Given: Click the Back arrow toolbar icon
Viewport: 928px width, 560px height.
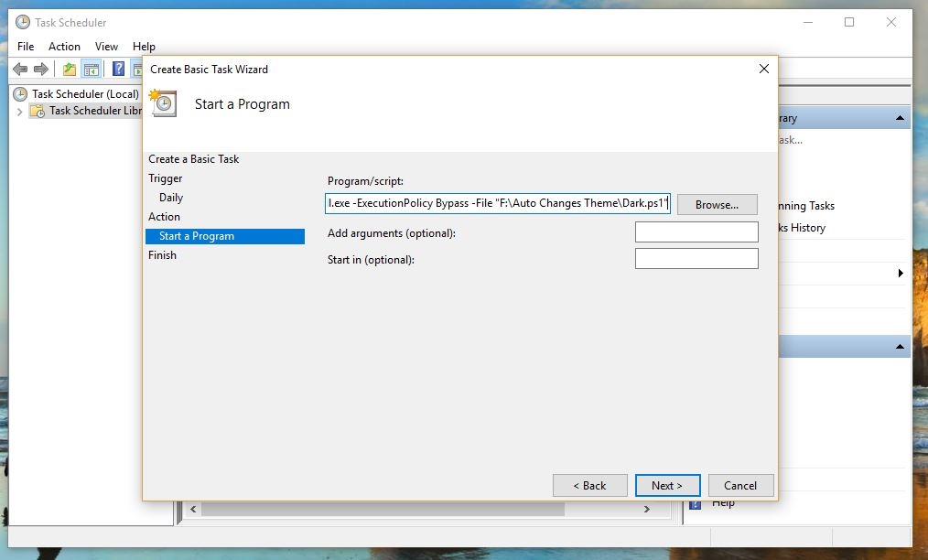Looking at the screenshot, I should point(20,70).
